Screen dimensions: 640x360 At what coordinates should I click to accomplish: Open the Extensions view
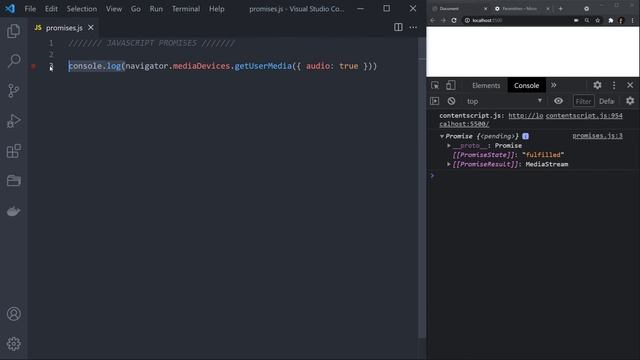click(13, 151)
